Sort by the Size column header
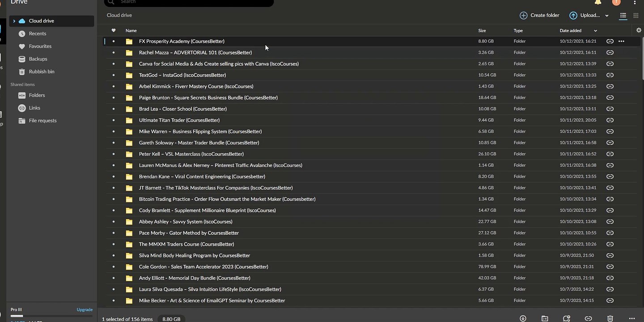644x322 pixels. (x=482, y=30)
